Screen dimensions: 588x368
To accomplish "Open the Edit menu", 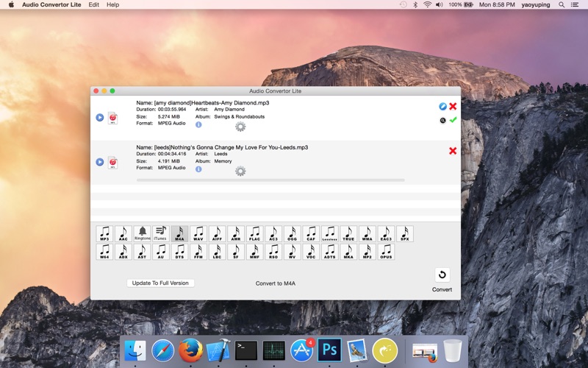I will (x=94, y=4).
